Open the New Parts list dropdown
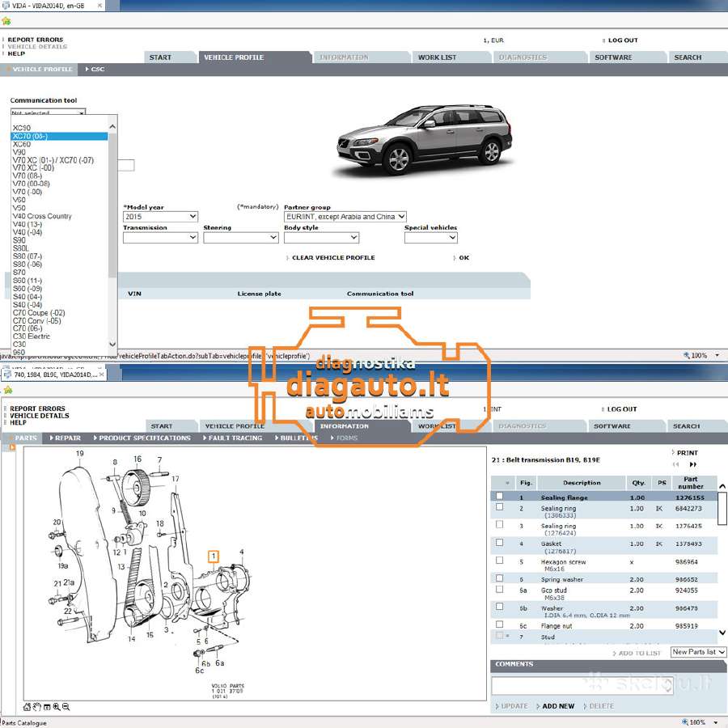Image resolution: width=728 pixels, height=728 pixels. pos(698,652)
